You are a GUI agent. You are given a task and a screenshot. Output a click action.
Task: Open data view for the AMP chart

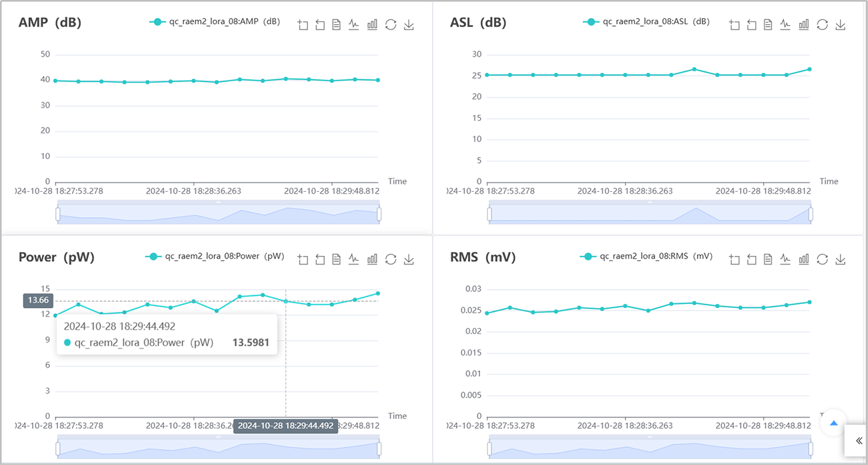pyautogui.click(x=337, y=25)
